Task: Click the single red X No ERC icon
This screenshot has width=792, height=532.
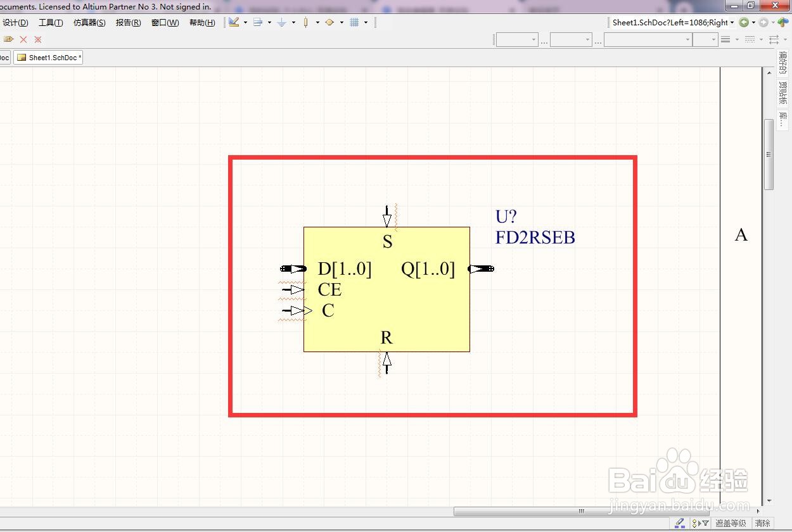Action: click(23, 39)
